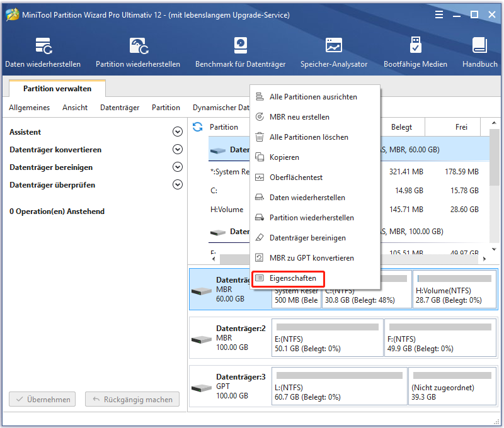Image resolution: width=504 pixels, height=428 pixels.
Task: Click the Kopieren icon in the context menu
Action: click(x=260, y=157)
